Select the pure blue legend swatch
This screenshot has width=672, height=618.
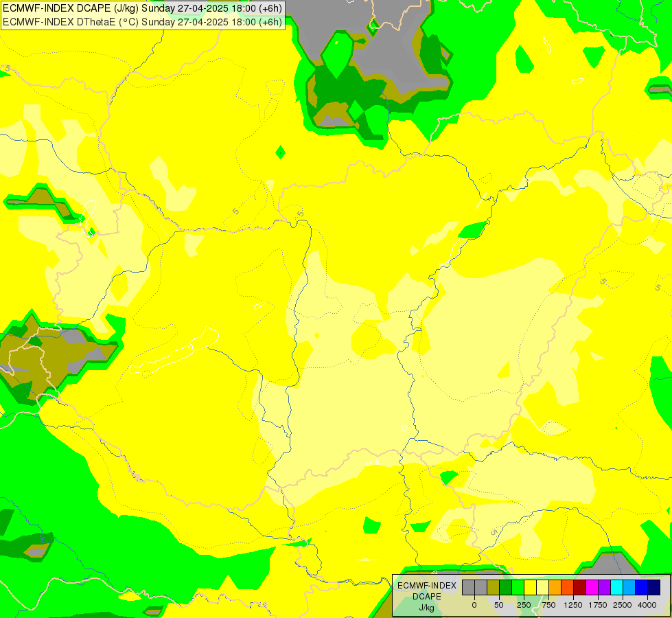click(x=641, y=587)
